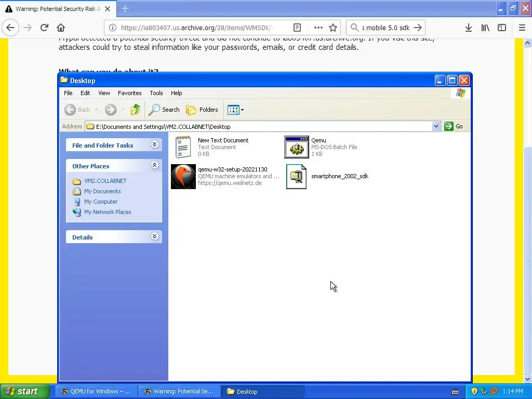Click the Explorer Forward button
The width and height of the screenshot is (532, 399).
111,110
